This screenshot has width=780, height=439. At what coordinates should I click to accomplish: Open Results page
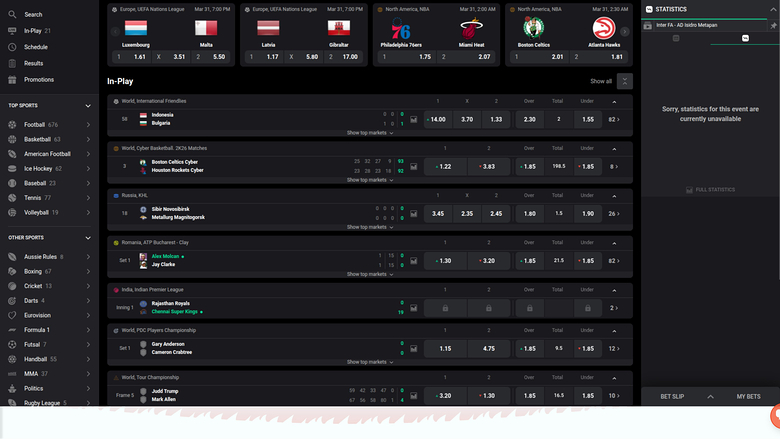coord(33,64)
